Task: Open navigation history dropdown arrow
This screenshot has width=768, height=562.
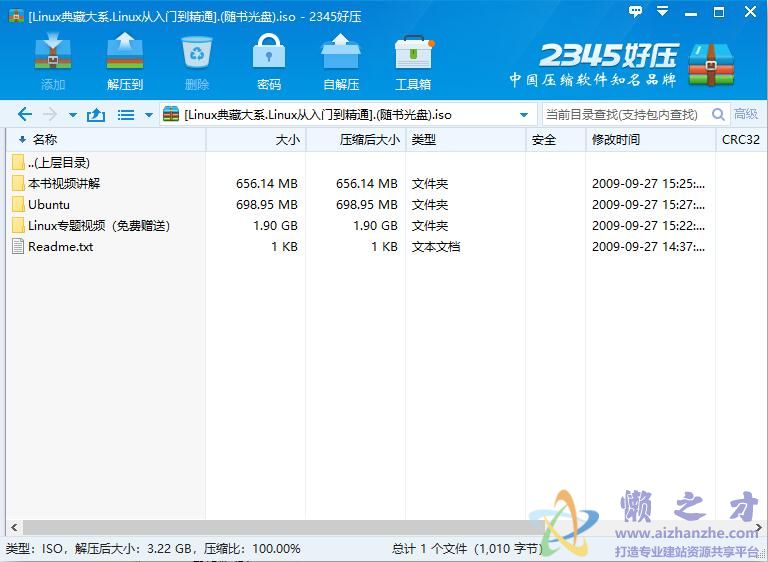Action: click(73, 115)
